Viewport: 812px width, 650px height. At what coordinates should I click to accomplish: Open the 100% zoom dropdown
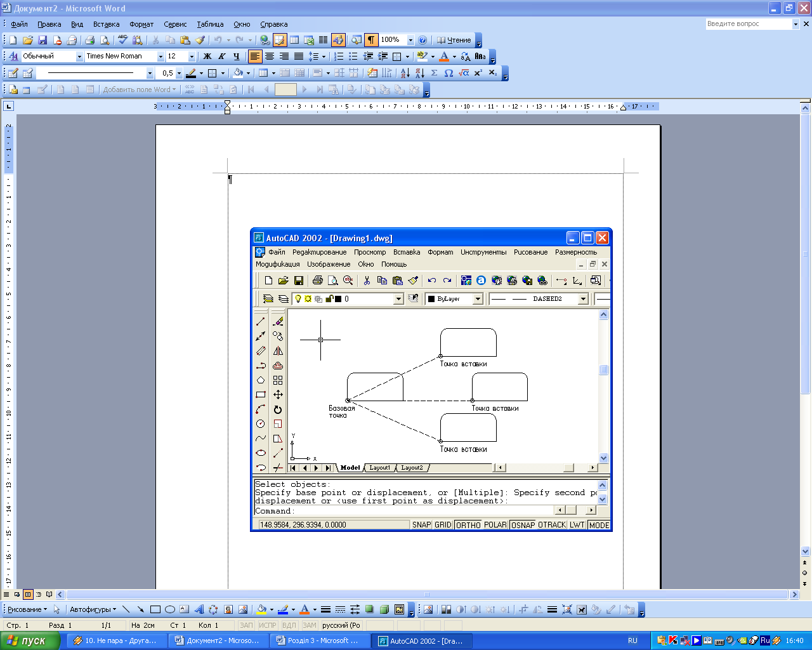(410, 40)
